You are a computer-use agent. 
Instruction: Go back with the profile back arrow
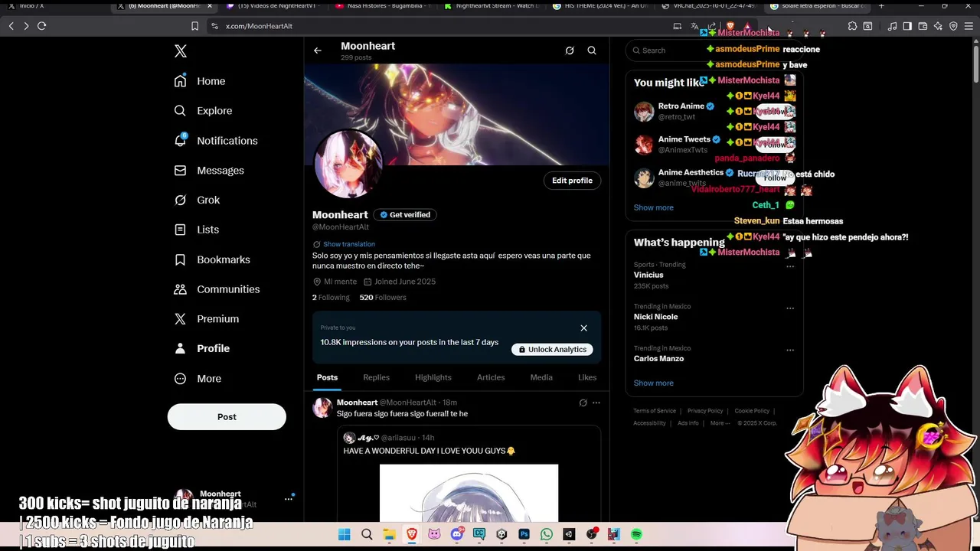[x=318, y=51]
